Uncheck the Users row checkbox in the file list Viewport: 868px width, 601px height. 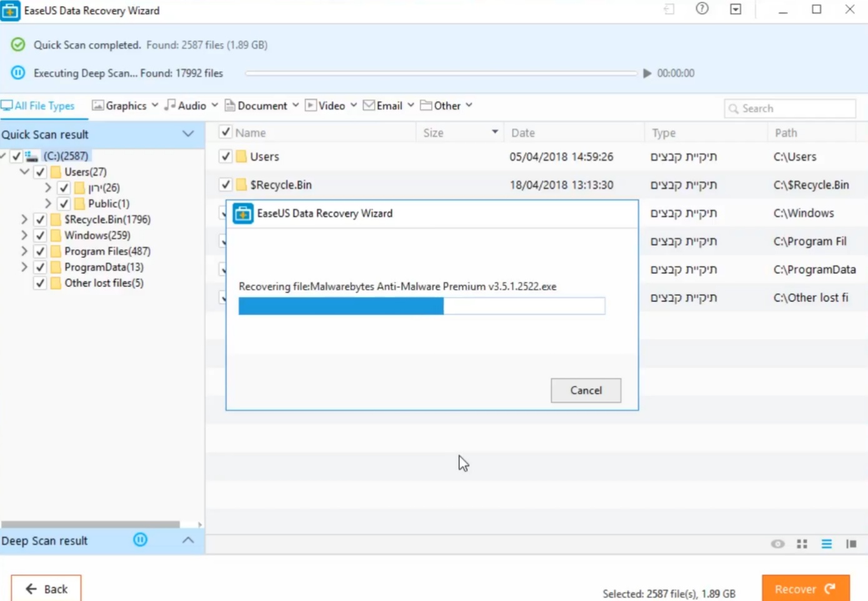click(226, 156)
